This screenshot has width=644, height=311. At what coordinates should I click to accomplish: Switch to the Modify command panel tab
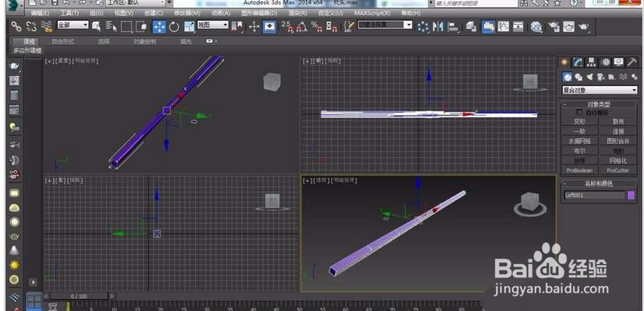(x=578, y=62)
